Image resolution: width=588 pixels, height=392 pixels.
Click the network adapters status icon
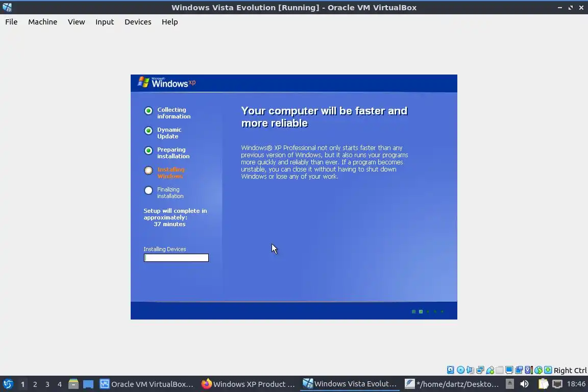click(480, 370)
